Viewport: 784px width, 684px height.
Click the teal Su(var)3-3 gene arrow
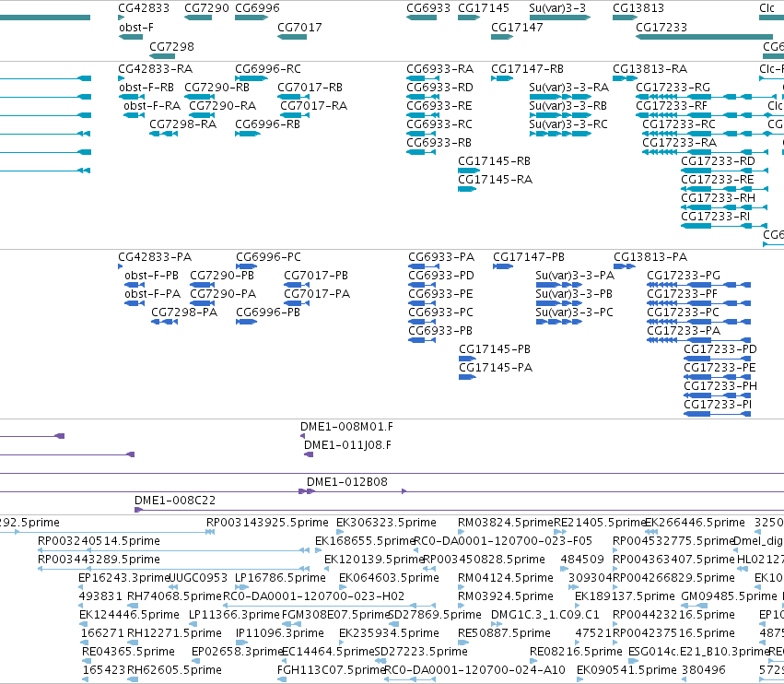pyautogui.click(x=560, y=18)
